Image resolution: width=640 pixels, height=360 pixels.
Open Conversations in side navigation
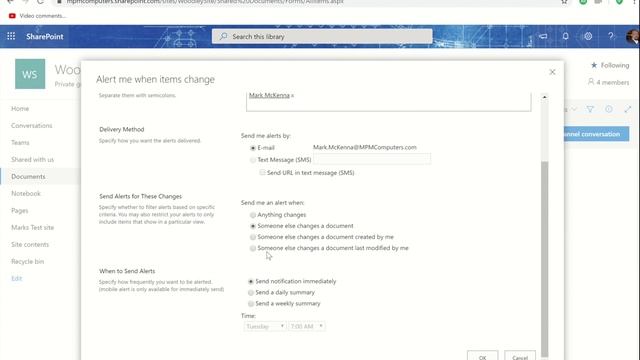coord(31,125)
